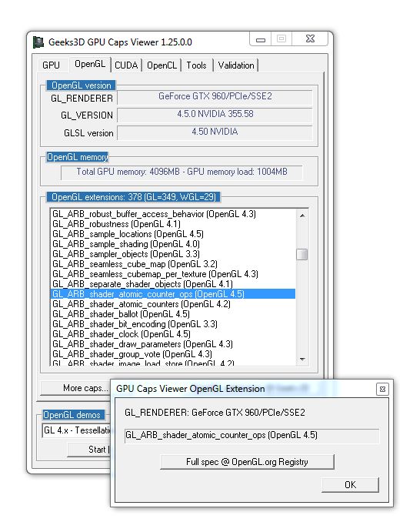The width and height of the screenshot is (413, 532).
Task: Select GL_ARB_sample_locations extension
Action: pos(173,234)
